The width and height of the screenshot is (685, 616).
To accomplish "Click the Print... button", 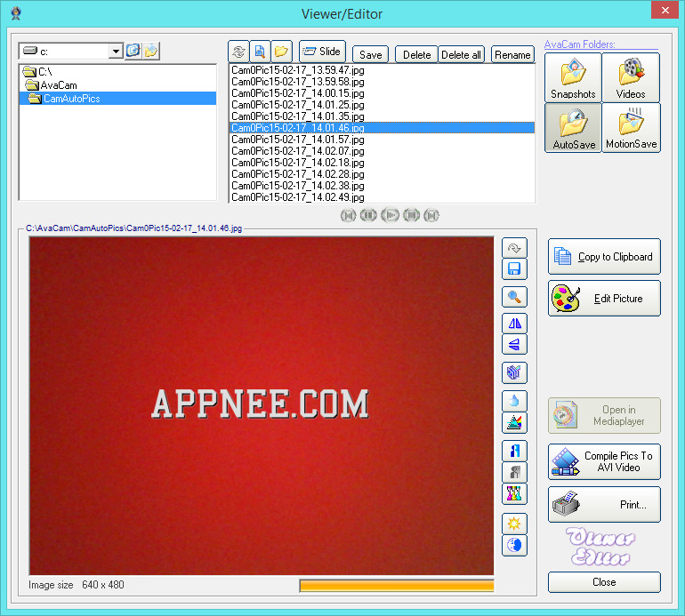I will (604, 505).
